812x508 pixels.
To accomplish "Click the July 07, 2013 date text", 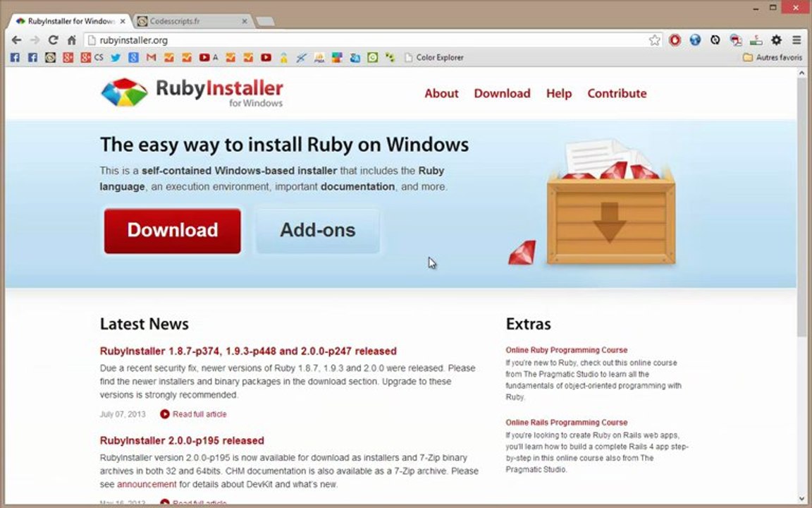I will [x=123, y=414].
